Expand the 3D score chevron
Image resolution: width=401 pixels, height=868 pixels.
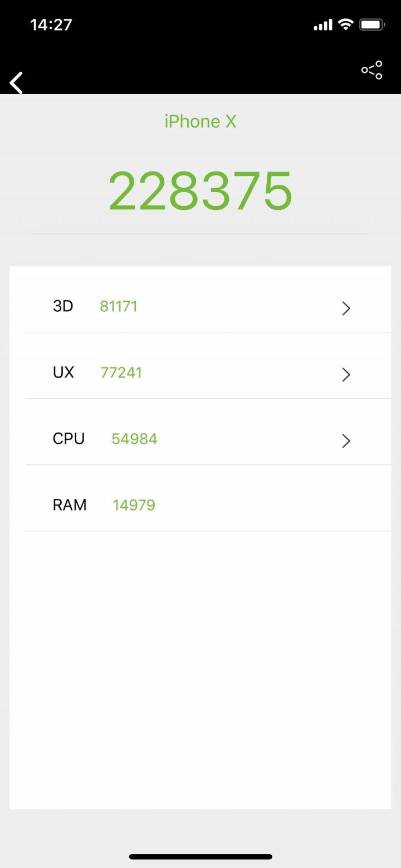[x=346, y=308]
